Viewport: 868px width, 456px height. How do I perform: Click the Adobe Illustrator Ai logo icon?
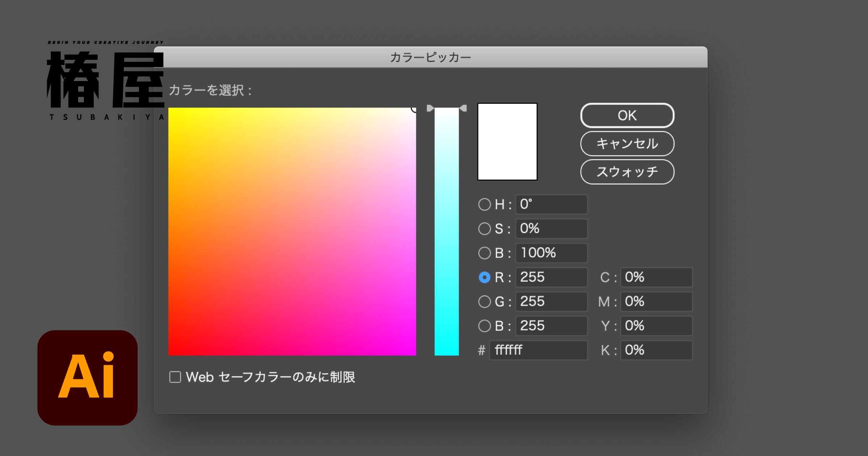point(87,377)
